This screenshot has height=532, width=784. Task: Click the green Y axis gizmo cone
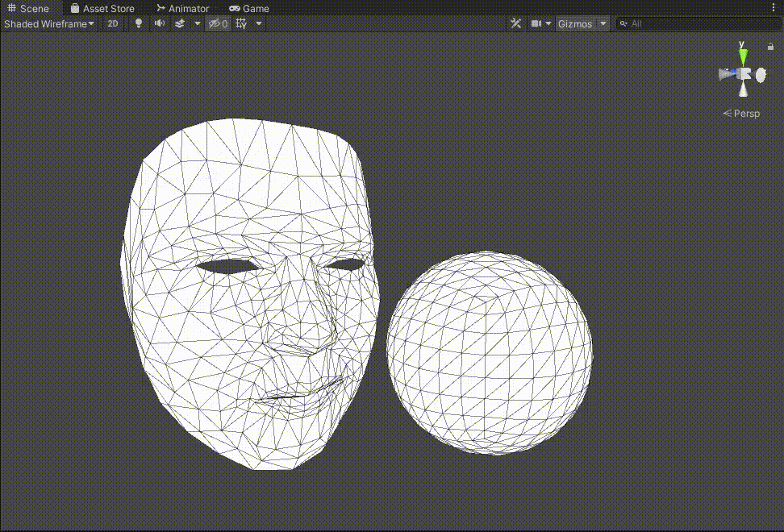tap(743, 56)
